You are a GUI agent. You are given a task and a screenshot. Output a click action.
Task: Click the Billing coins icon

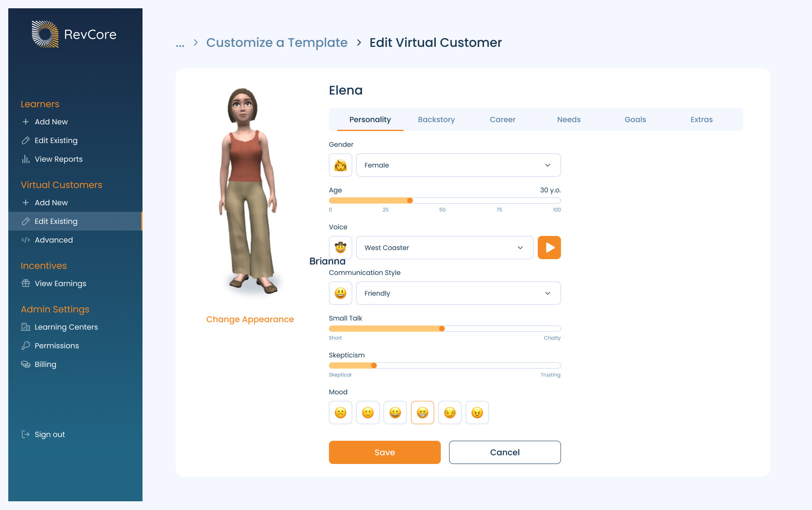[x=26, y=364]
